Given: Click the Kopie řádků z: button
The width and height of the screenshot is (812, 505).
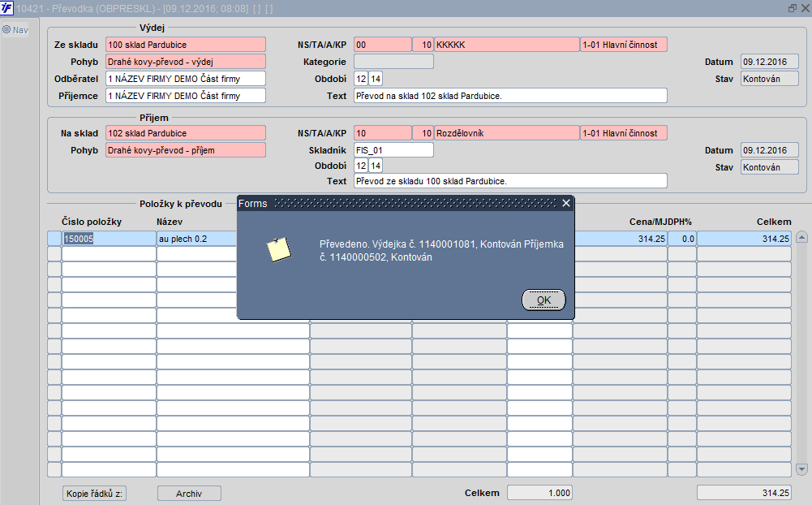Looking at the screenshot, I should [x=94, y=494].
